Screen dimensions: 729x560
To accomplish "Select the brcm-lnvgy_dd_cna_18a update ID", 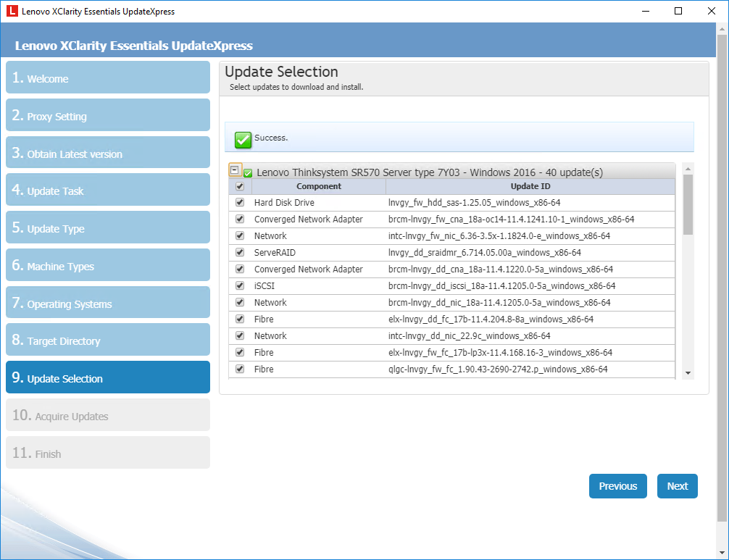I will click(501, 269).
